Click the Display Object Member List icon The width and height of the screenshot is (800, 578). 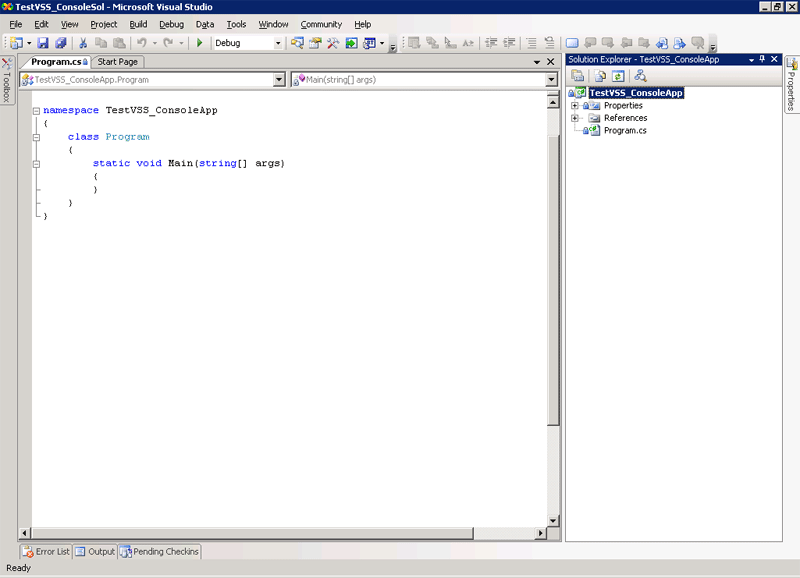414,43
